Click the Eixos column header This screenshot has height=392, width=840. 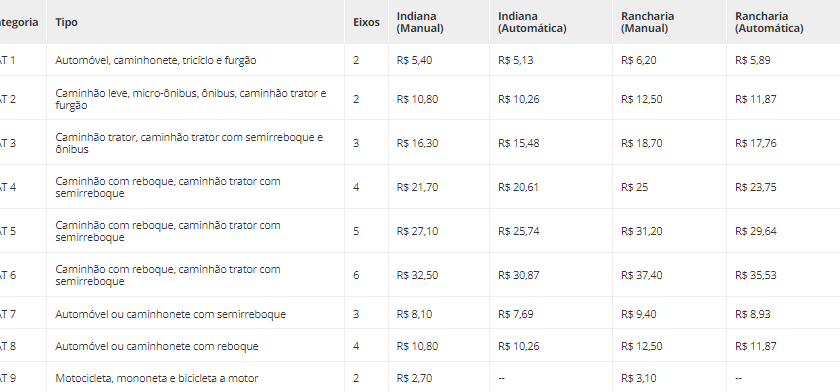(x=366, y=22)
